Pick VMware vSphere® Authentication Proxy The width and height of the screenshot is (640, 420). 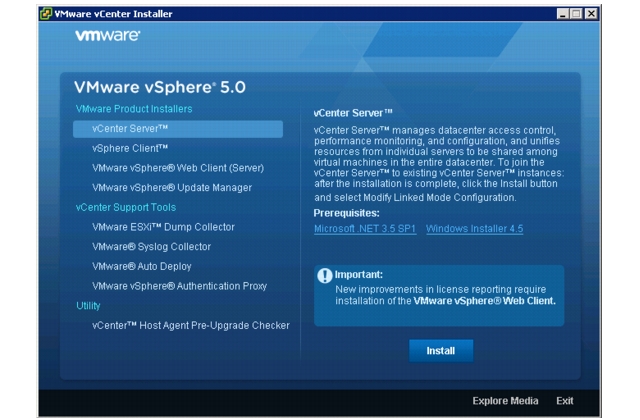click(179, 286)
